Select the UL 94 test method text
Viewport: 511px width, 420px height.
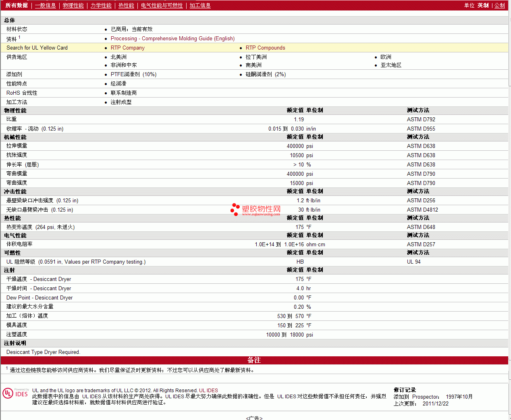point(413,262)
